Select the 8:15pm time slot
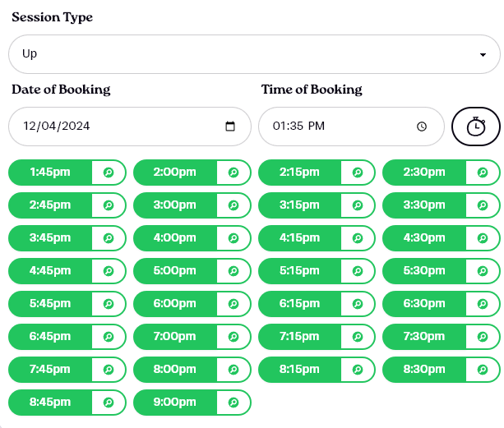The image size is (504, 428). pos(299,370)
